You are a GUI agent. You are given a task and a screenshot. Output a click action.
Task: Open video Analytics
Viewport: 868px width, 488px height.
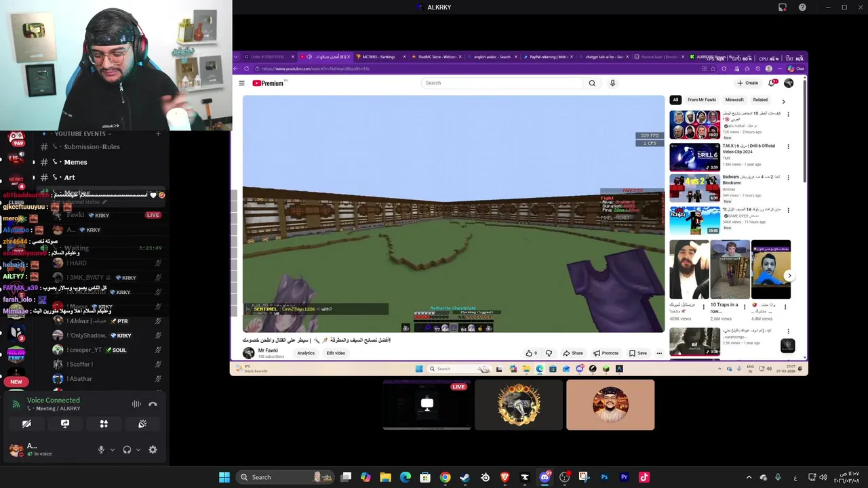pos(306,353)
